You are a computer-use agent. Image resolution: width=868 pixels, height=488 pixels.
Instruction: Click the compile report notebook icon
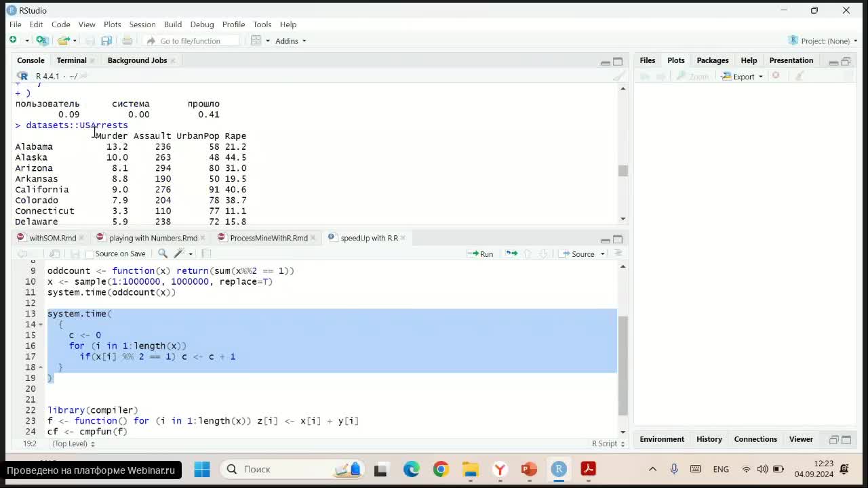pyautogui.click(x=206, y=253)
